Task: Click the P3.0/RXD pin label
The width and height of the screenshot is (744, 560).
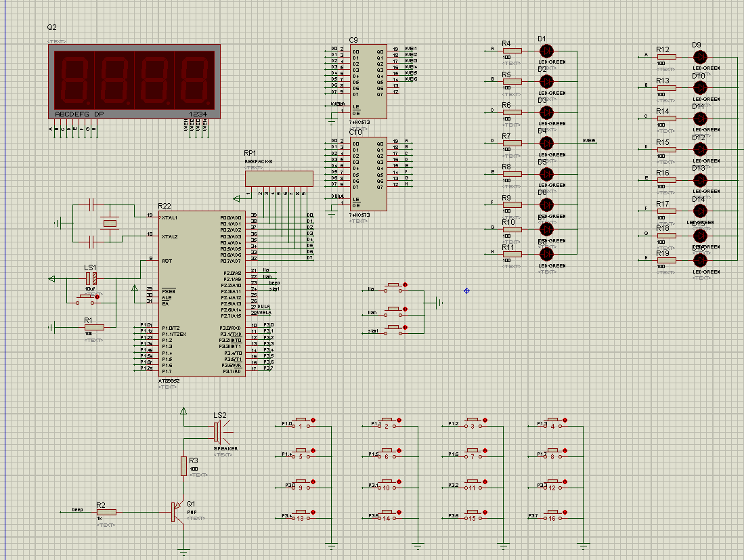Action: click(230, 328)
